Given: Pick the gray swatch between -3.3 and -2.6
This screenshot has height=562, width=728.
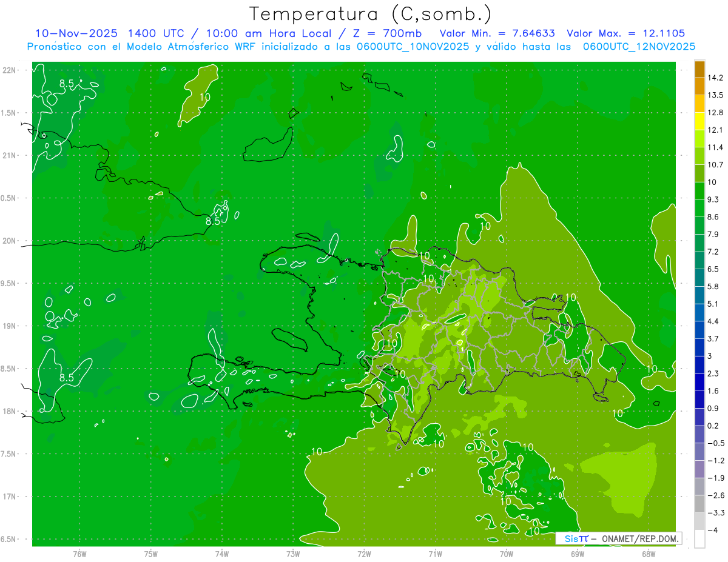Looking at the screenshot, I should pyautogui.click(x=699, y=504).
